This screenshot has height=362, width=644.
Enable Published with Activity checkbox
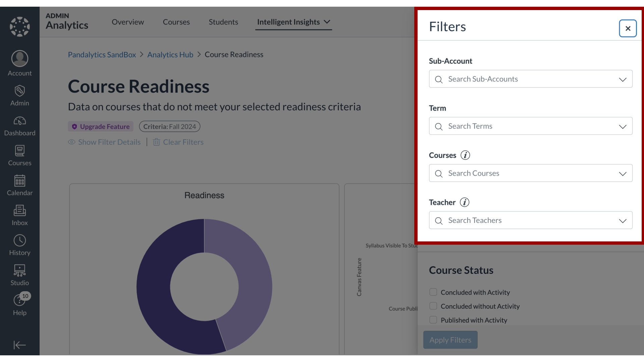[x=433, y=319]
